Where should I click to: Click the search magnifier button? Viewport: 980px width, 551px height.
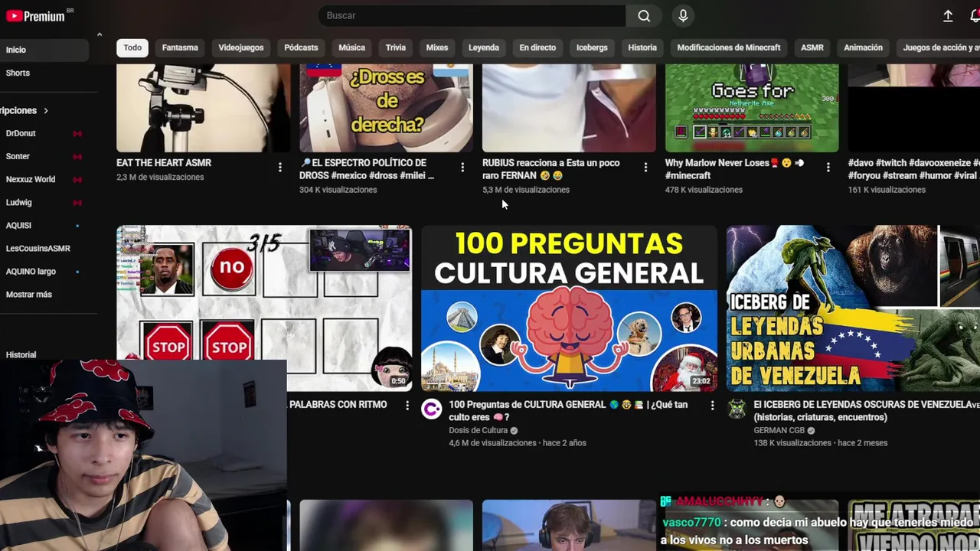click(x=644, y=15)
